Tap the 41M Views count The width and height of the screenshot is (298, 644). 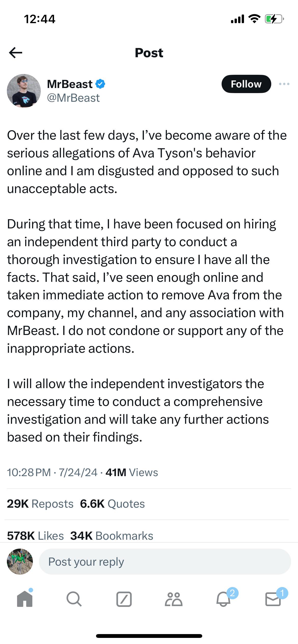[132, 472]
